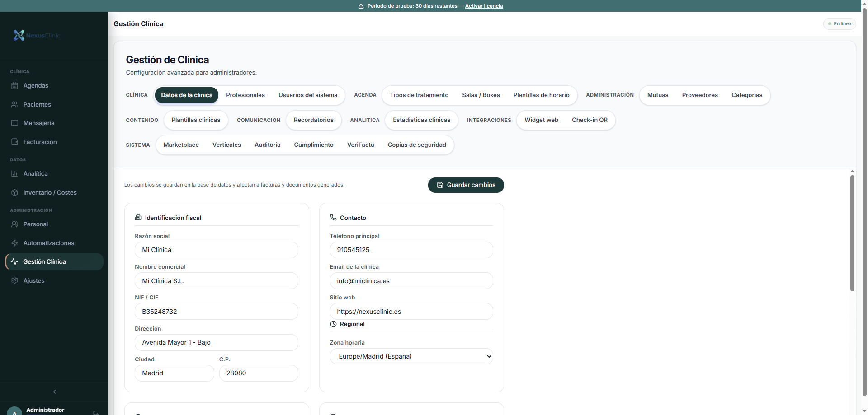The height and width of the screenshot is (415, 868).
Task: Click the logout icon next to Administrador
Action: tap(96, 413)
